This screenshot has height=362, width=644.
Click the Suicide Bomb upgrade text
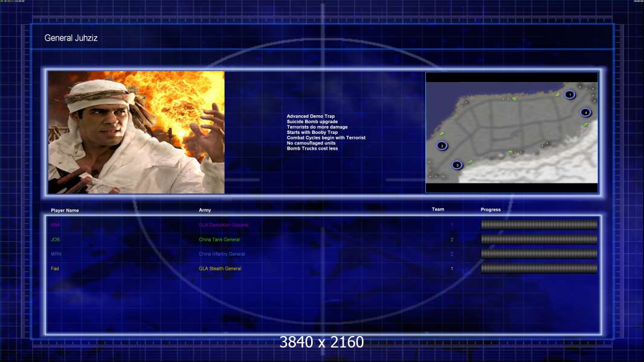click(312, 122)
